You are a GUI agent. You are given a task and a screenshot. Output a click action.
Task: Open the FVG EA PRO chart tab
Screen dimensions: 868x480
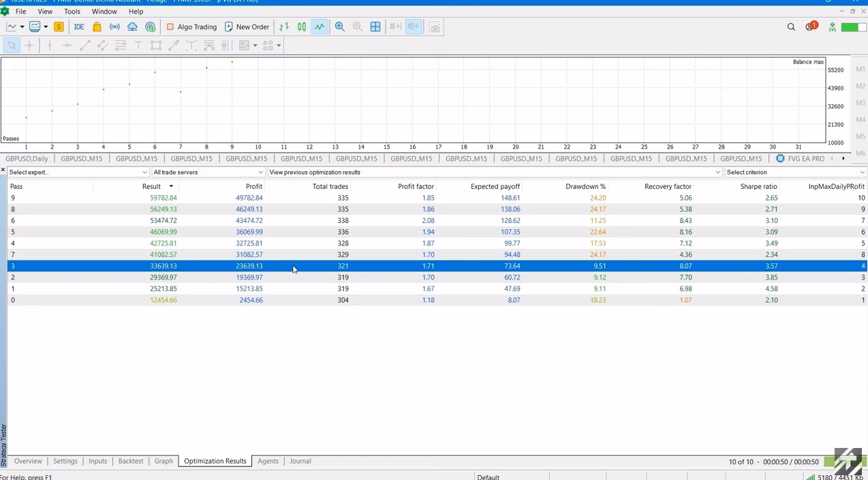point(800,158)
